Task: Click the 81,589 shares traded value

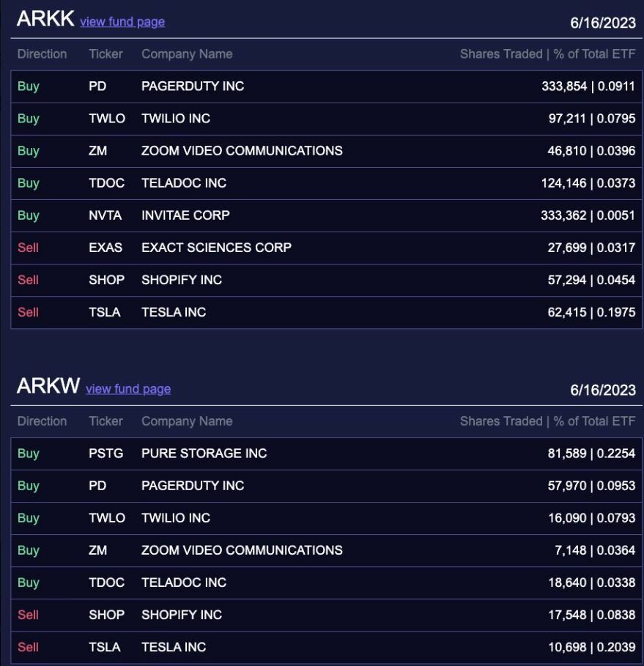Action: (x=567, y=454)
